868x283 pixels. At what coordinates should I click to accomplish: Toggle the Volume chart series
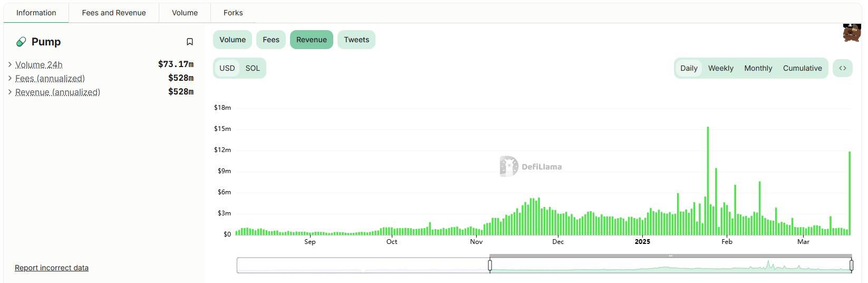click(x=233, y=40)
